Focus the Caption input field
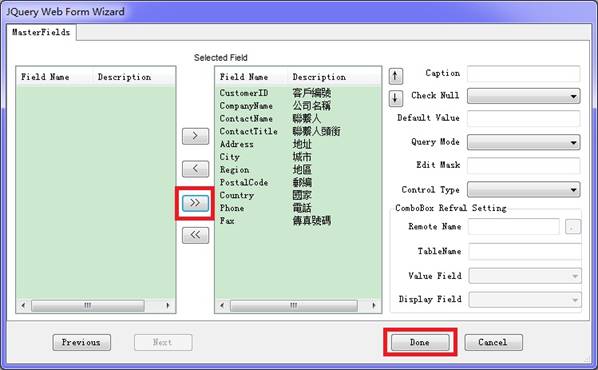This screenshot has height=370, width=598. [x=524, y=74]
